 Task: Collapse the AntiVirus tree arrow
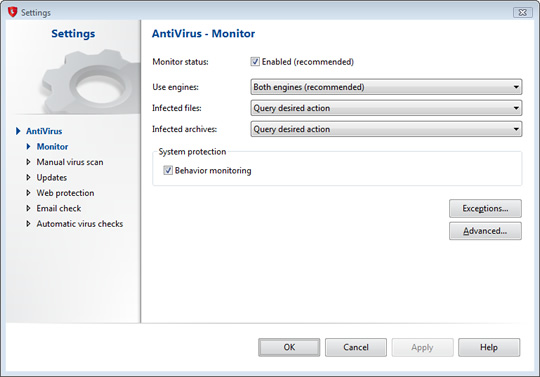[18, 131]
